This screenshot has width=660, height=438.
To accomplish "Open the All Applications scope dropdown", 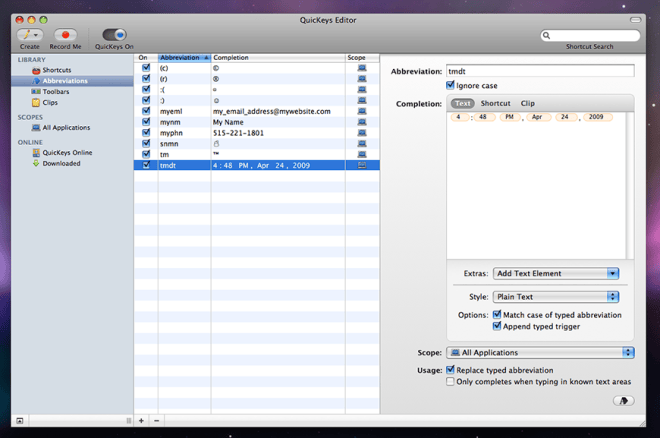I will click(x=540, y=353).
